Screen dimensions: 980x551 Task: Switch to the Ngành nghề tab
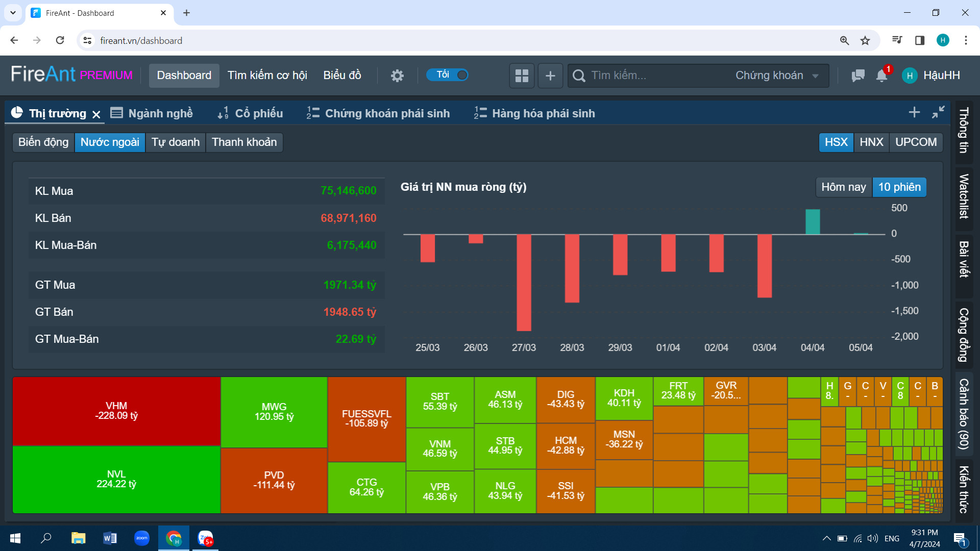coord(152,113)
